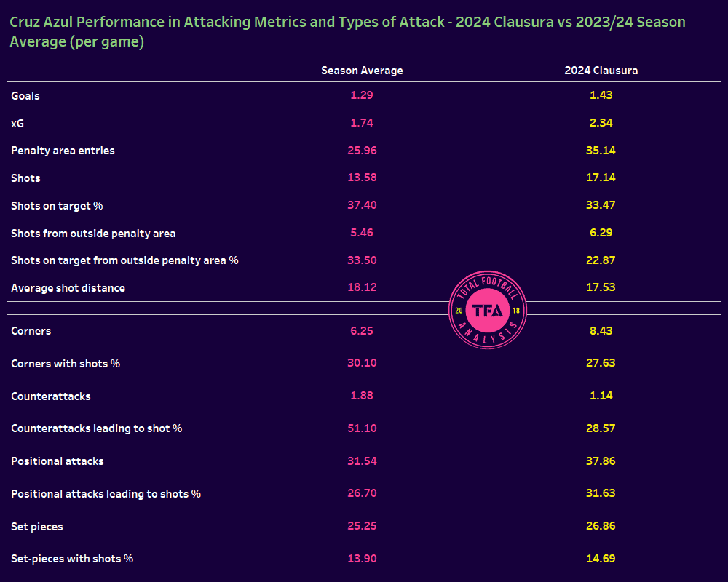Click the Season Average column header

[x=362, y=71]
